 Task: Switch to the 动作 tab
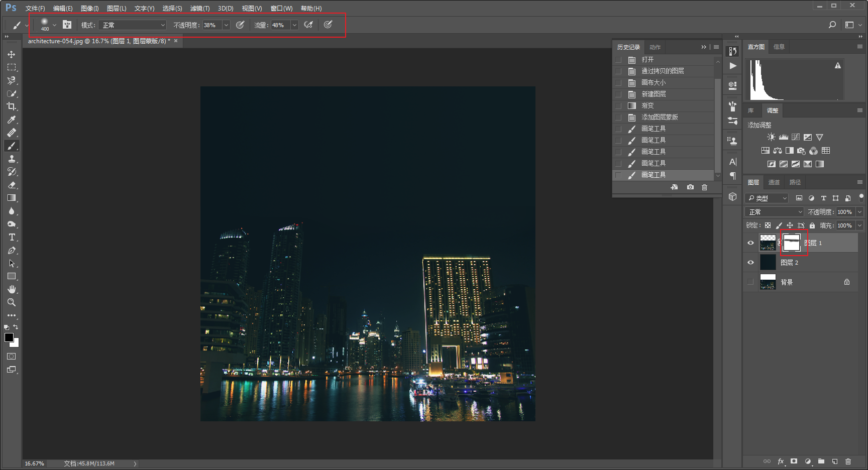tap(655, 47)
